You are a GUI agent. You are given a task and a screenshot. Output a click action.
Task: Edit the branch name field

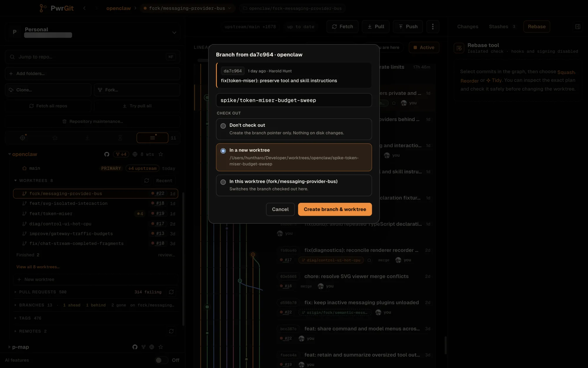click(x=294, y=100)
